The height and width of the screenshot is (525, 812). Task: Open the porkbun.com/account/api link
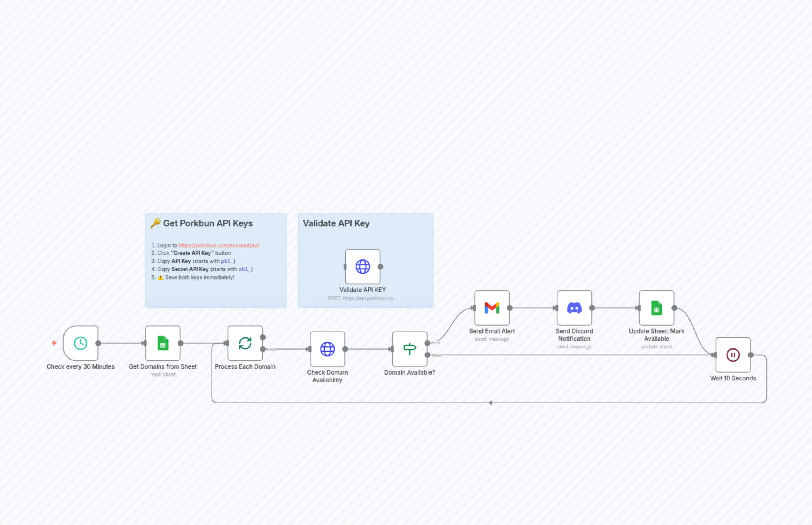pos(218,245)
